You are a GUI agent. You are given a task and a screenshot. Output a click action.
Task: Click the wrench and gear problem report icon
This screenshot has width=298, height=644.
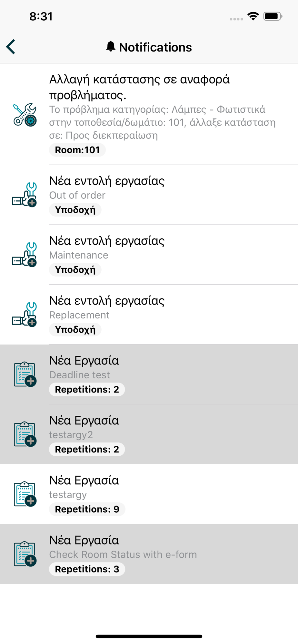pos(25,115)
